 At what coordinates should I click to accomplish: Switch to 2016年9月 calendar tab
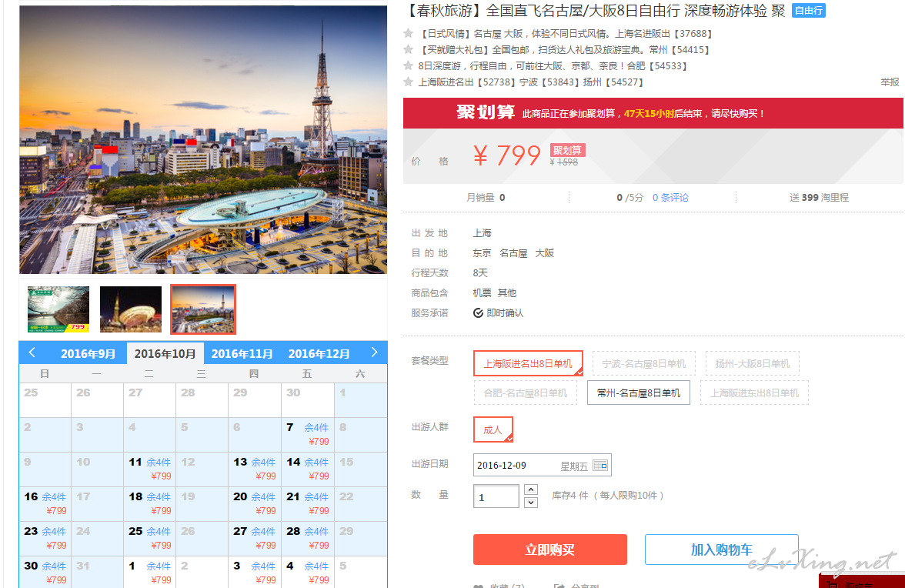tap(88, 353)
